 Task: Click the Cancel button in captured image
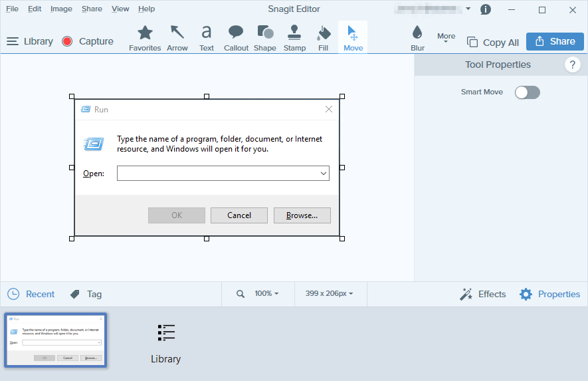239,215
